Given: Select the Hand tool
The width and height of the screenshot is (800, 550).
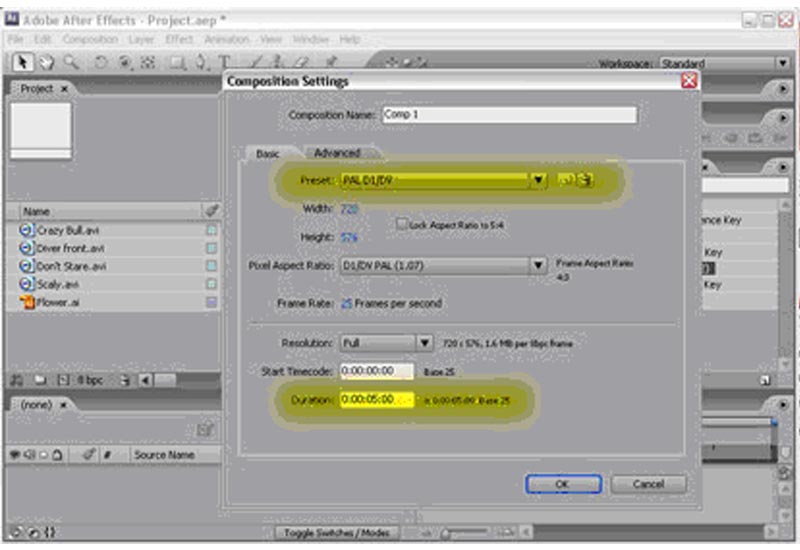Looking at the screenshot, I should pos(47,63).
